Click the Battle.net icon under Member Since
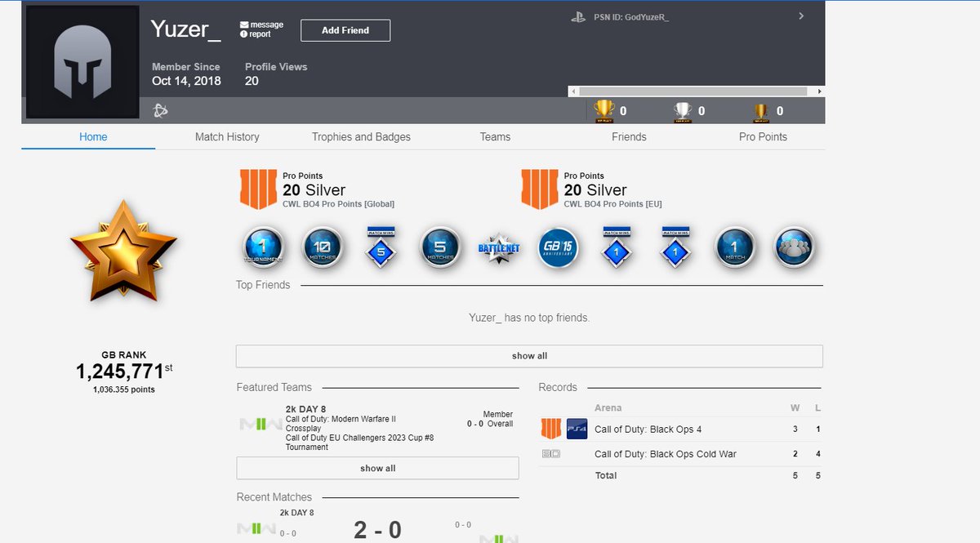Viewport: 980px width, 543px height. point(160,109)
